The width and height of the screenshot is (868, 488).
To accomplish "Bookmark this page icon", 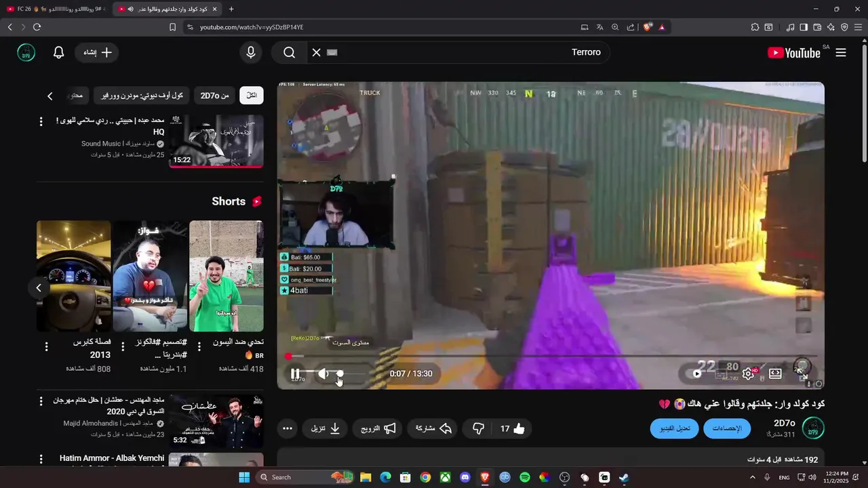I will (172, 27).
